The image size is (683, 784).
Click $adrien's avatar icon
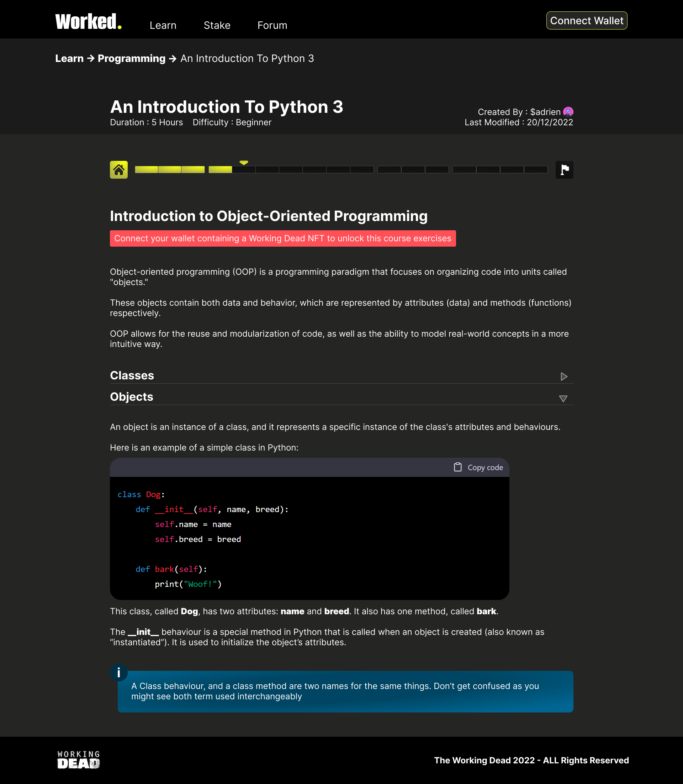[568, 112]
